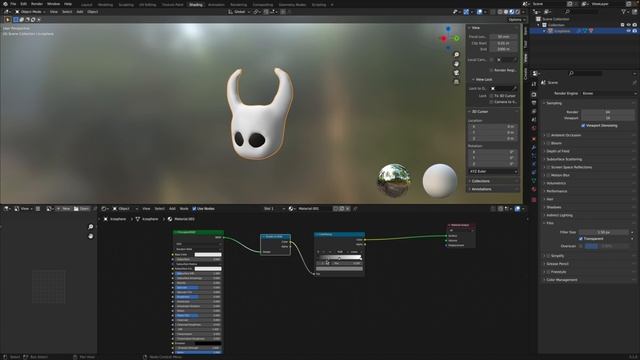Click the viewport pan hand icon
Screen dimensions: 640x360
[x=456, y=64]
